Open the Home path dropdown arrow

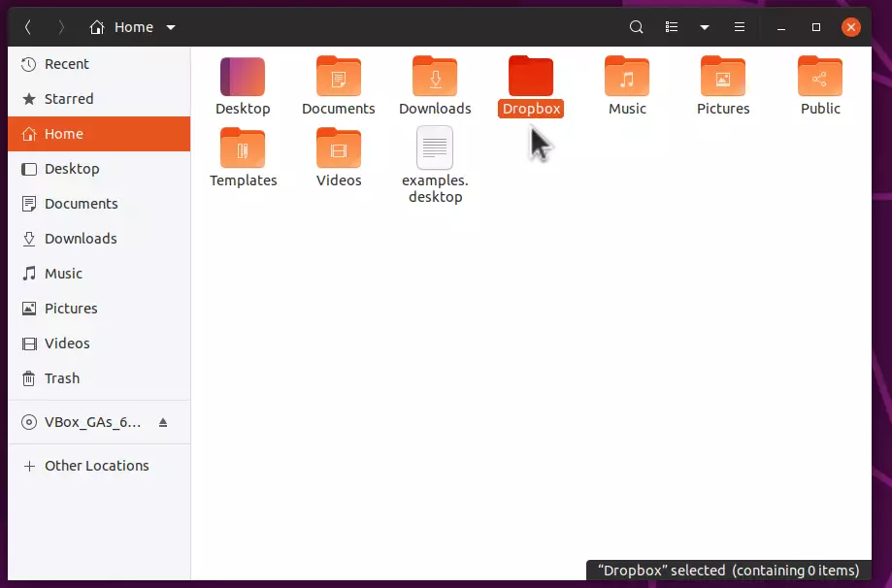(171, 27)
